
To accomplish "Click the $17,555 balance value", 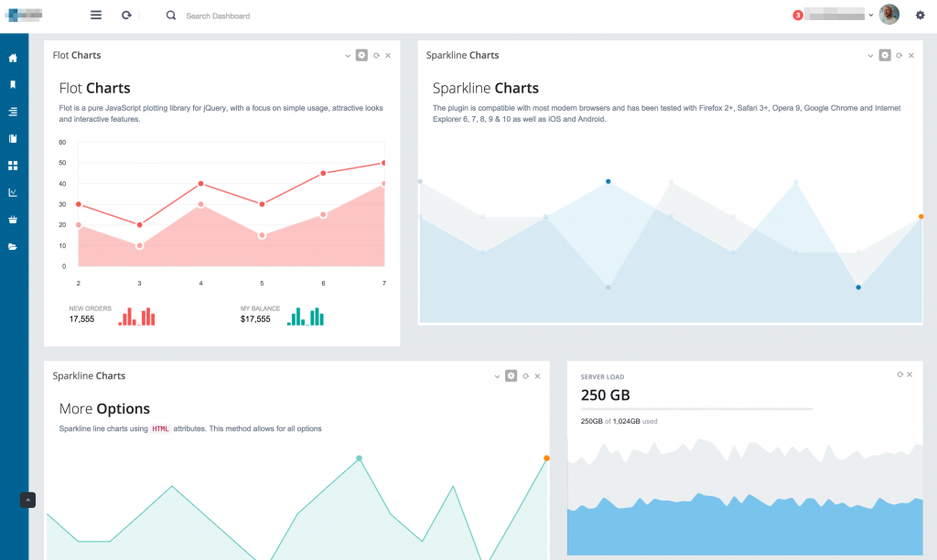I will click(255, 319).
